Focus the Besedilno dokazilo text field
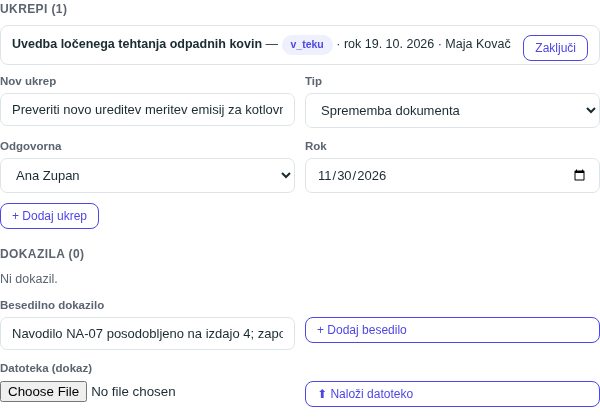Viewport: 600px width, 417px height. click(x=147, y=334)
